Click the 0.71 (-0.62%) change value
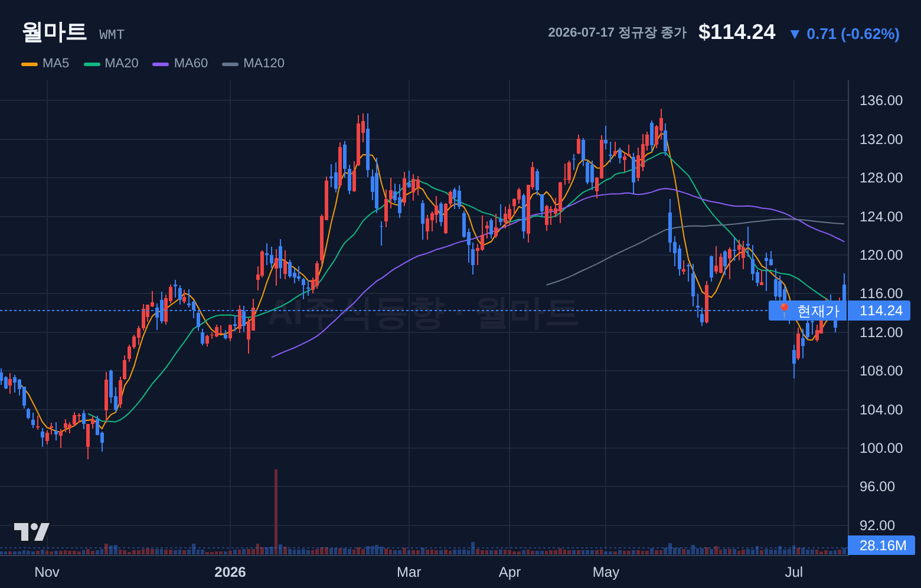921x588 pixels. [853, 34]
